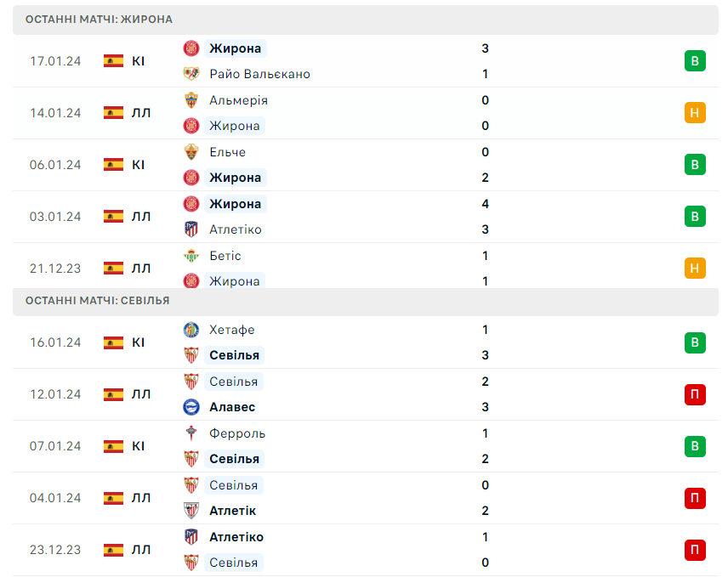This screenshot has height=577, width=728.
Task: Click green В result badge for 17.01.24
Action: [x=695, y=61]
